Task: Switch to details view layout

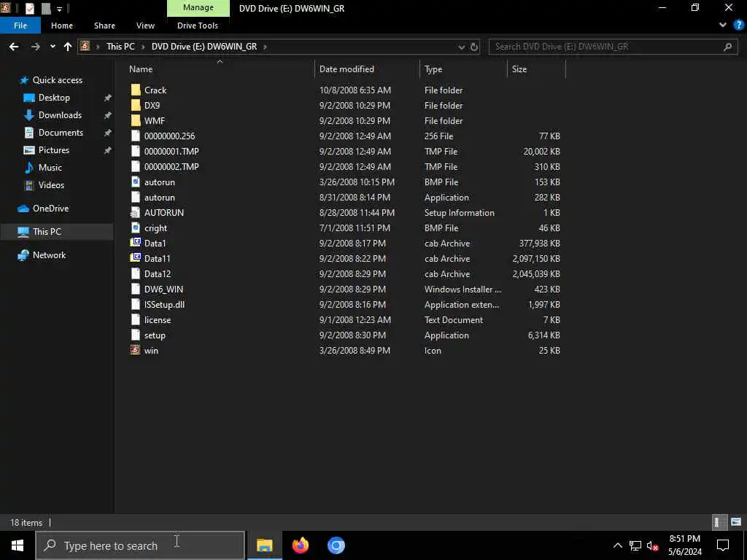Action: 718,522
